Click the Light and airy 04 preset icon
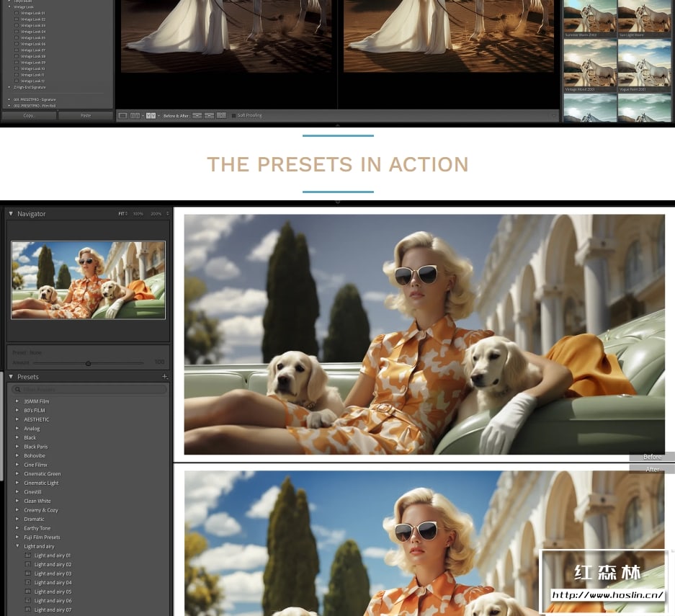 tap(28, 582)
